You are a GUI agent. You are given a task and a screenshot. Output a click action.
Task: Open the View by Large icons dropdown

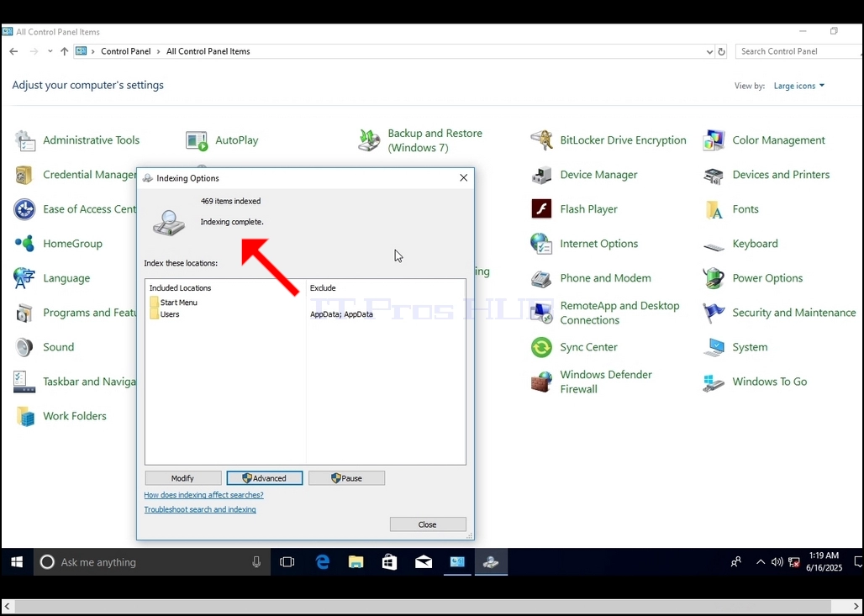[799, 86]
